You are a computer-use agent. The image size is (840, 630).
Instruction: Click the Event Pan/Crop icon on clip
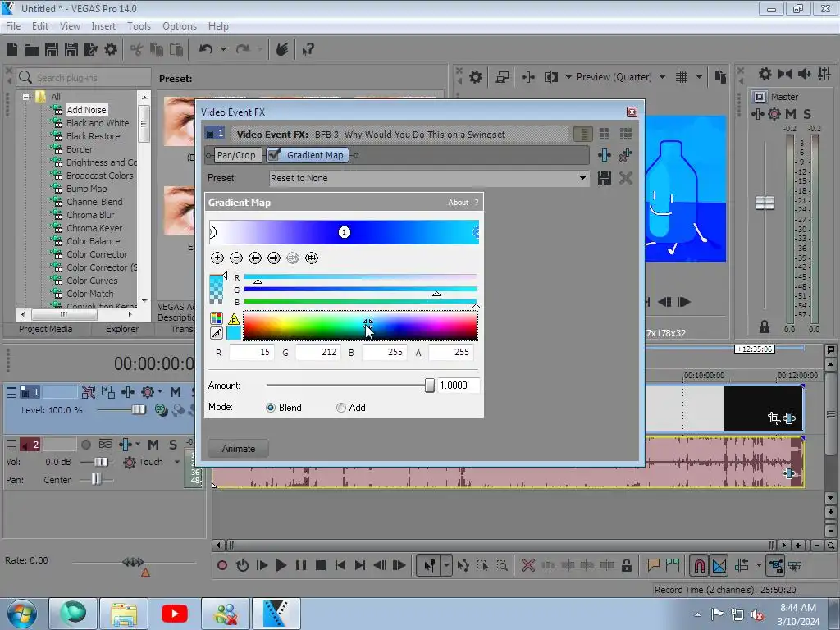click(774, 418)
